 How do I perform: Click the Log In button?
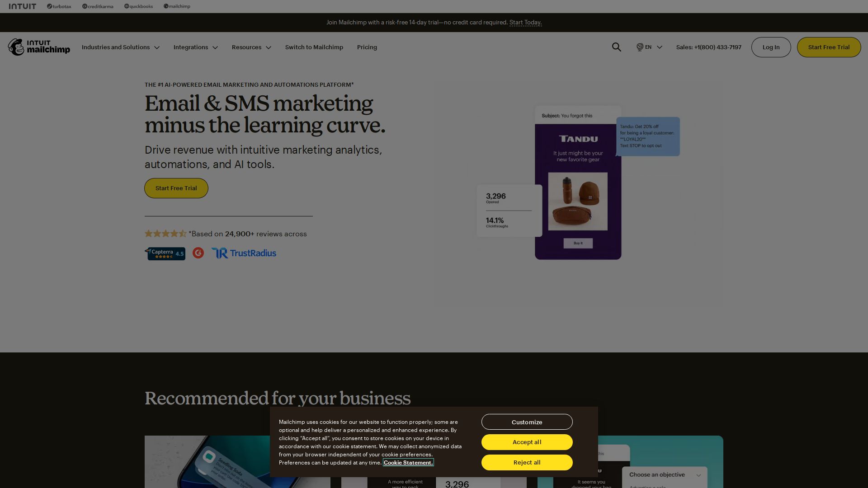click(x=771, y=47)
